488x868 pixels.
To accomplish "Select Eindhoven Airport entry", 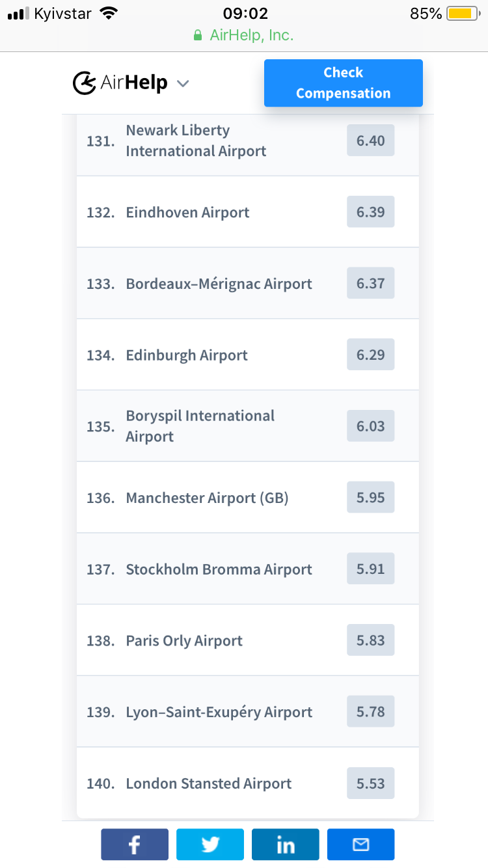I will click(x=187, y=212).
